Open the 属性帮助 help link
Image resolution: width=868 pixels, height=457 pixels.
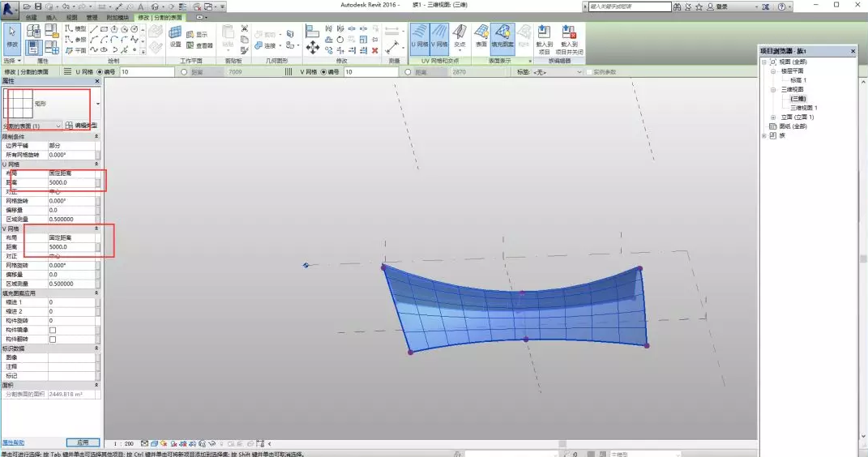14,443
